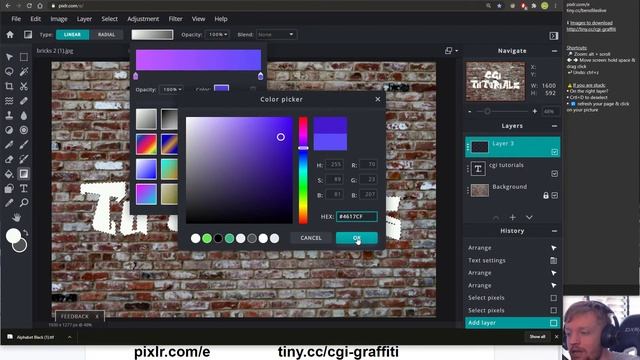This screenshot has width=640, height=360.
Task: Swap foreground and background colors
Action: pyautogui.click(x=26, y=233)
